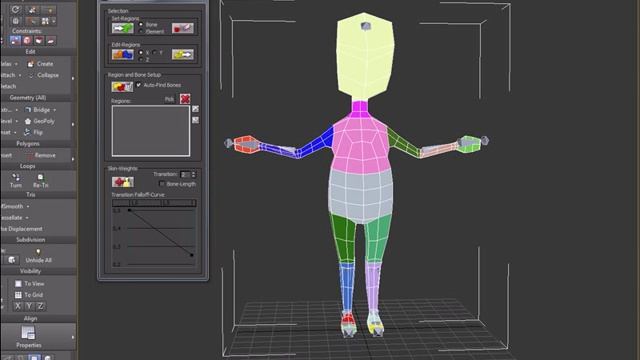
Task: Enable the Edge constraint icon
Action: 27,40
